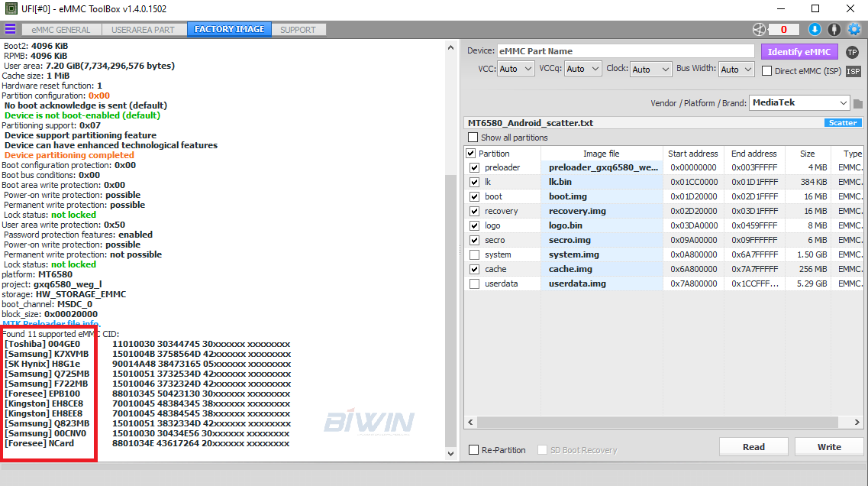The height and width of the screenshot is (486, 868).
Task: Select the recovery.img image file cell
Action: 602,211
